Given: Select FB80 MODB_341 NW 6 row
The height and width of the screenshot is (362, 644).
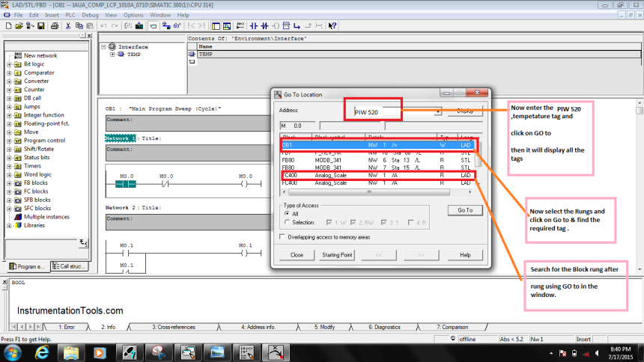Looking at the screenshot, I should pyautogui.click(x=378, y=160).
